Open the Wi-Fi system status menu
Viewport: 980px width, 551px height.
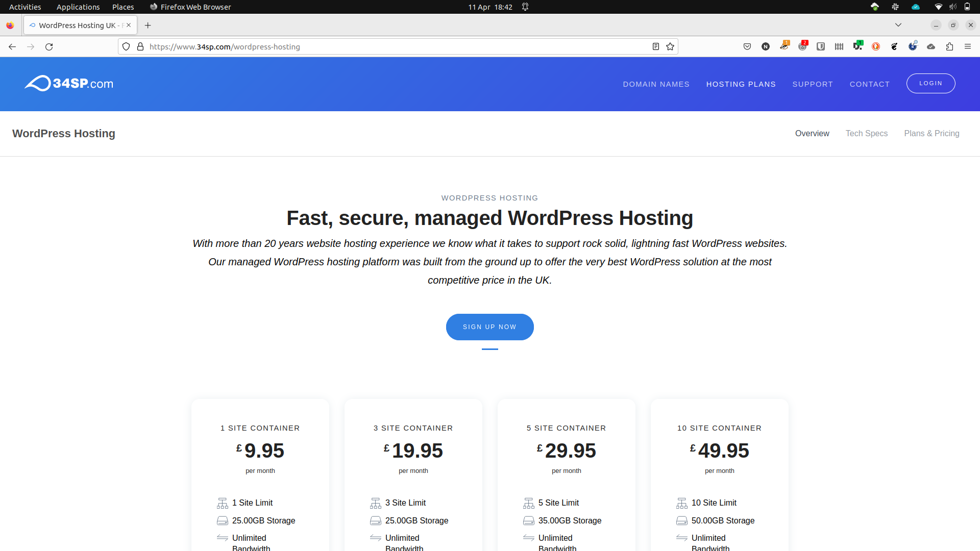(x=938, y=7)
